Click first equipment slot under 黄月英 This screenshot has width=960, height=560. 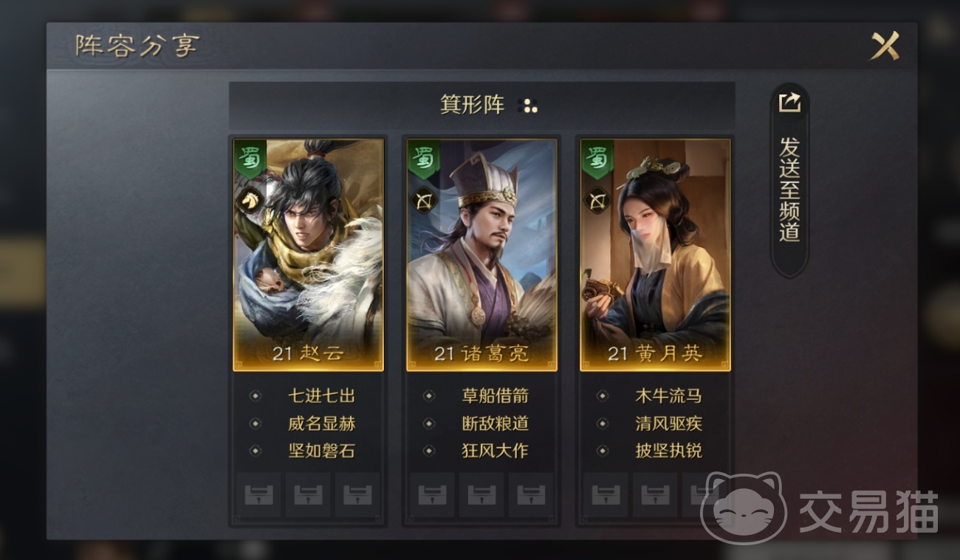pyautogui.click(x=606, y=495)
